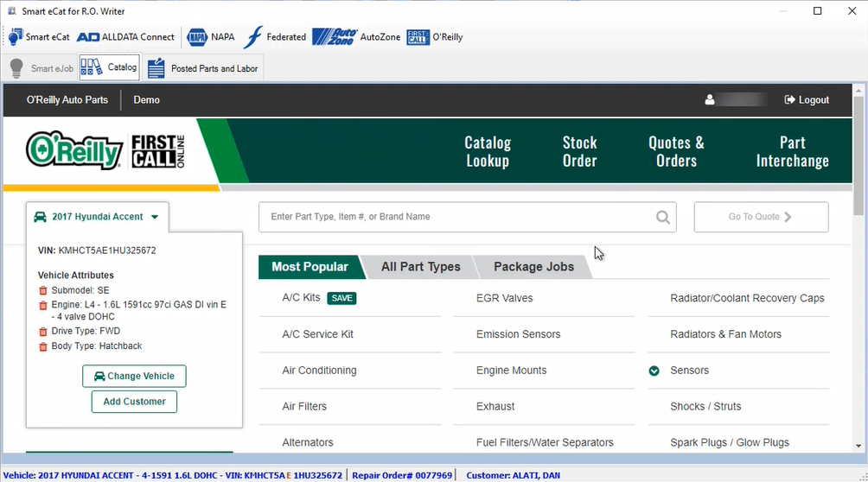
Task: Select the A/C Kits part type
Action: (x=301, y=298)
